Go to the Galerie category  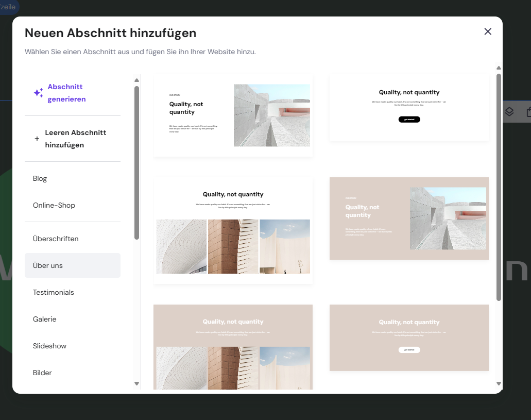[x=73, y=319]
